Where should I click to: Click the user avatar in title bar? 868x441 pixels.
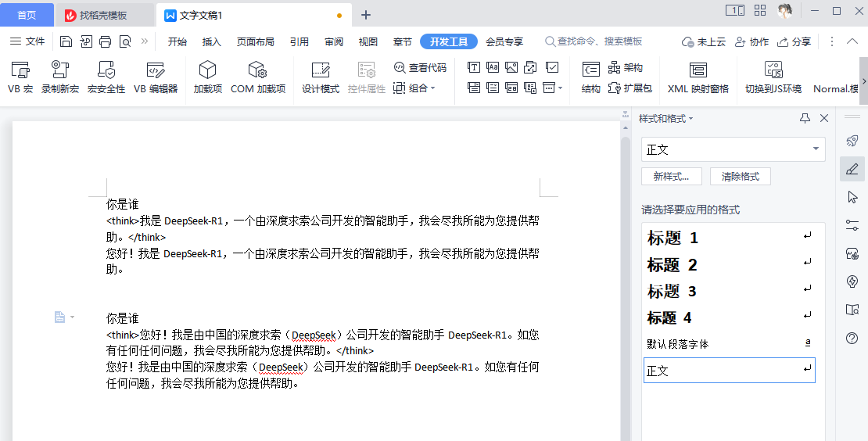785,10
